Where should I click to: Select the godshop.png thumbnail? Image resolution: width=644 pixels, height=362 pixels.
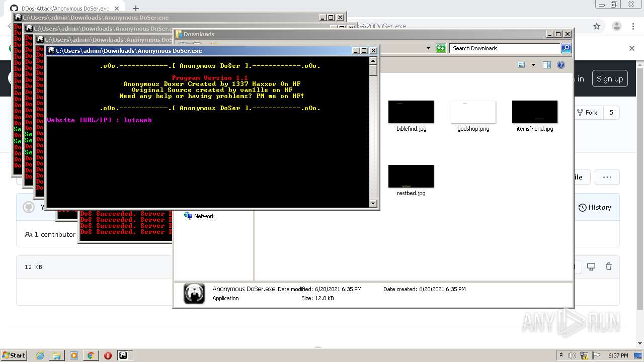tap(473, 112)
